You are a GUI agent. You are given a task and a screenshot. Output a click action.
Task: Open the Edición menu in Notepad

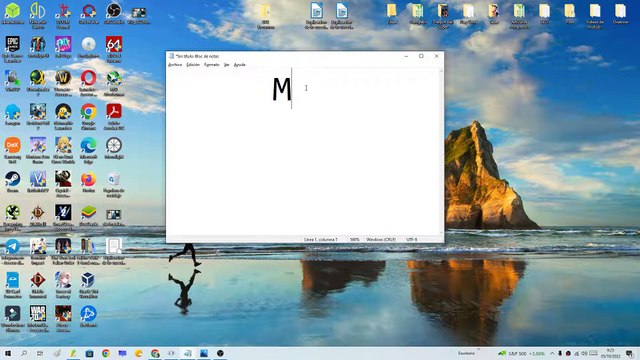pos(193,65)
